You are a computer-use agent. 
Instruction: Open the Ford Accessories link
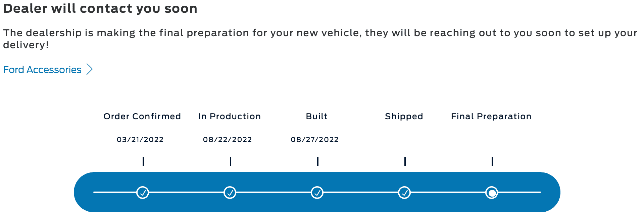pyautogui.click(x=42, y=70)
